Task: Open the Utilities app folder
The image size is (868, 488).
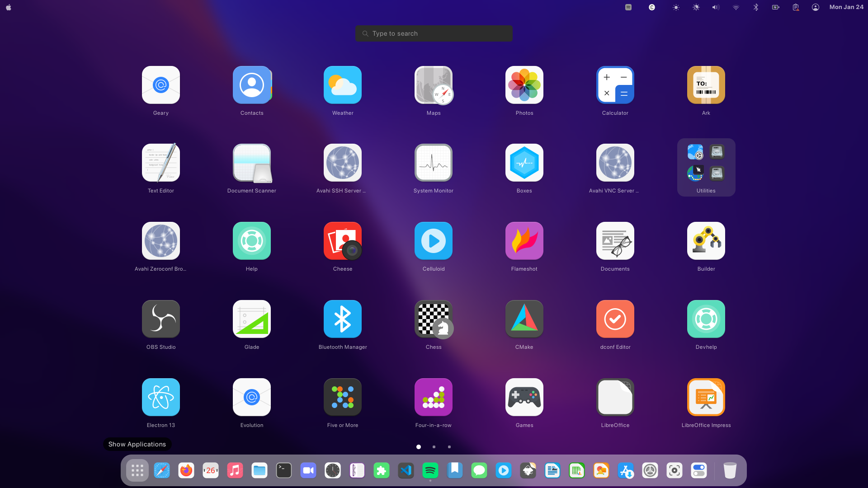Action: click(x=706, y=167)
